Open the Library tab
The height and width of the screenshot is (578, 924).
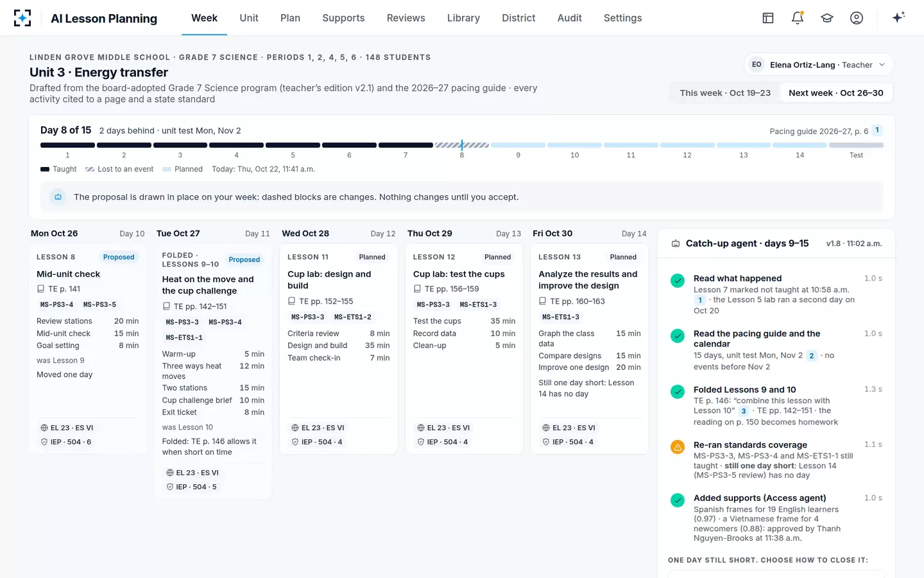click(463, 18)
